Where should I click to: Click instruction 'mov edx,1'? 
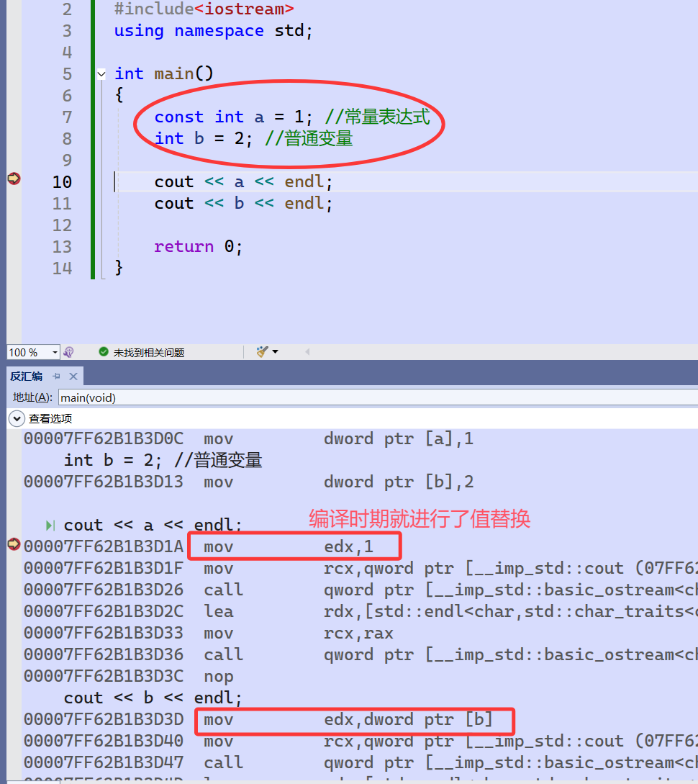tap(289, 547)
